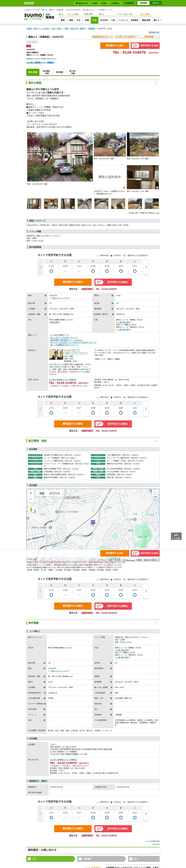Click the ページの先頭へ floating scroll-to-top button
The width and height of the screenshot is (186, 868).
pyautogui.click(x=176, y=536)
